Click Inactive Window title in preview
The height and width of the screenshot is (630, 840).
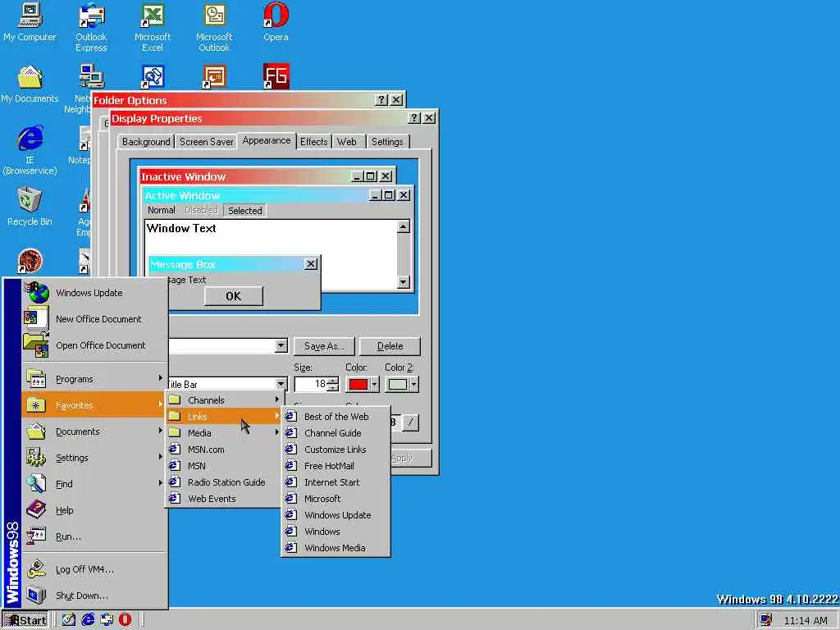(x=183, y=177)
